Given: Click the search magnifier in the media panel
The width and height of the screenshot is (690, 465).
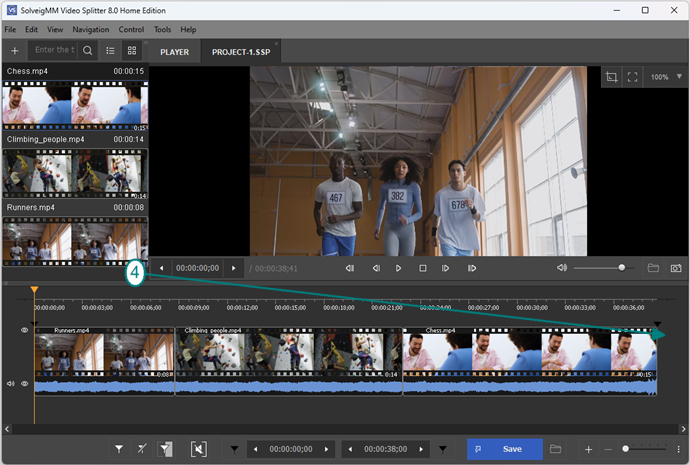Looking at the screenshot, I should (x=88, y=51).
